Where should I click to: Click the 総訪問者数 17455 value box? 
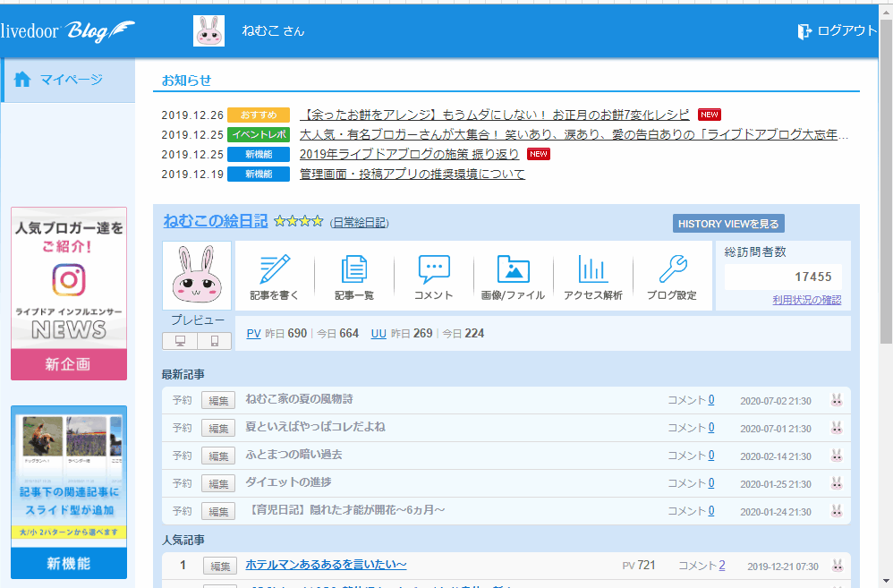pyautogui.click(x=783, y=277)
